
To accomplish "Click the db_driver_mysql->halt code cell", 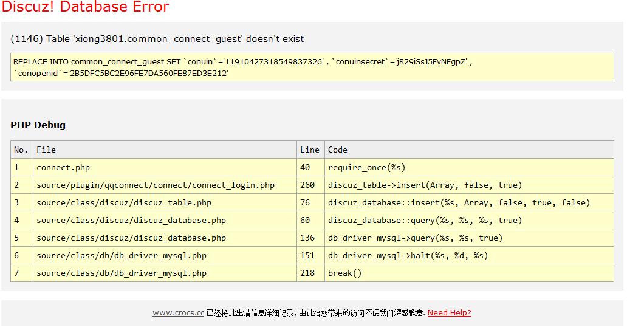I will (408, 255).
